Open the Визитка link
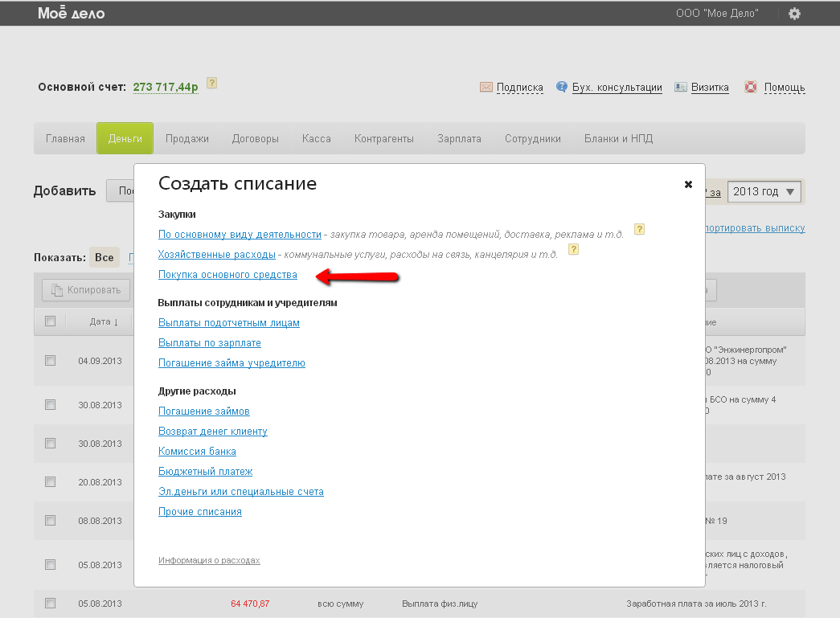Image resolution: width=840 pixels, height=618 pixels. pos(710,88)
